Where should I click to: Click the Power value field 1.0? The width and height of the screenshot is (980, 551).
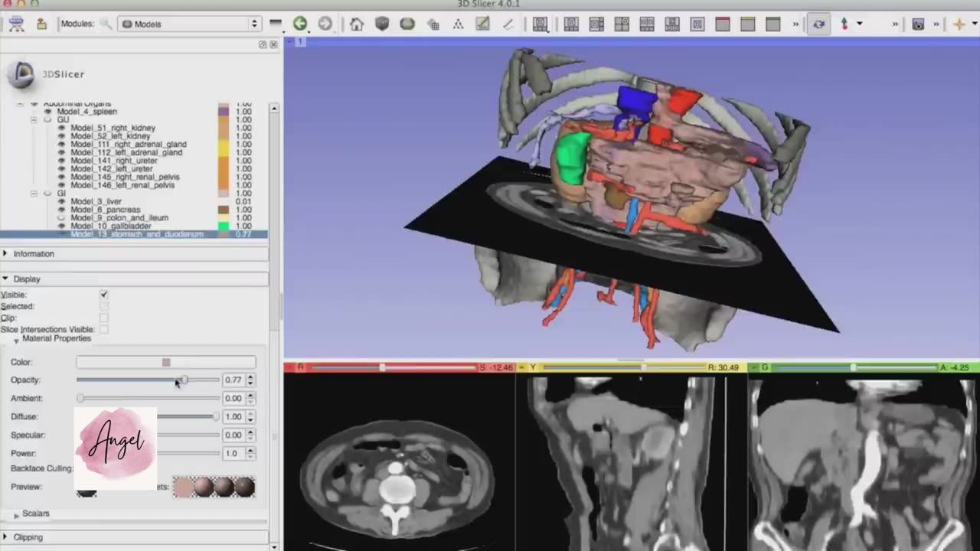[x=234, y=453]
